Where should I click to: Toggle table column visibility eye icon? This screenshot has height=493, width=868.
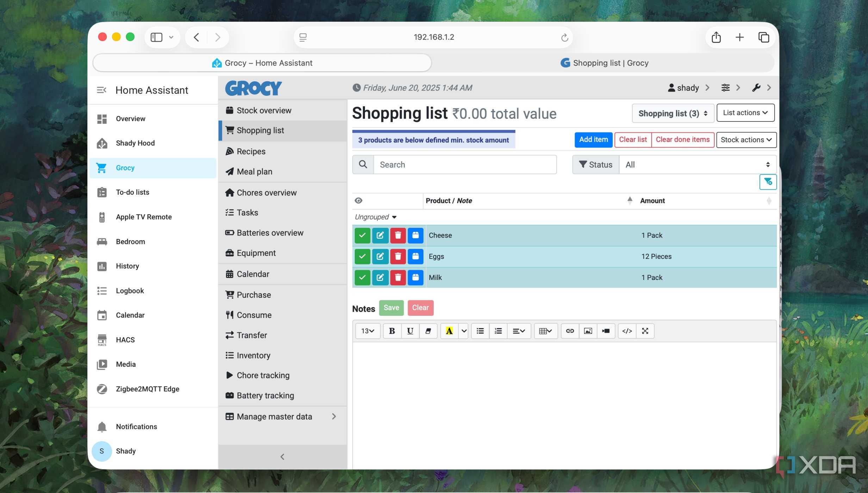358,201
